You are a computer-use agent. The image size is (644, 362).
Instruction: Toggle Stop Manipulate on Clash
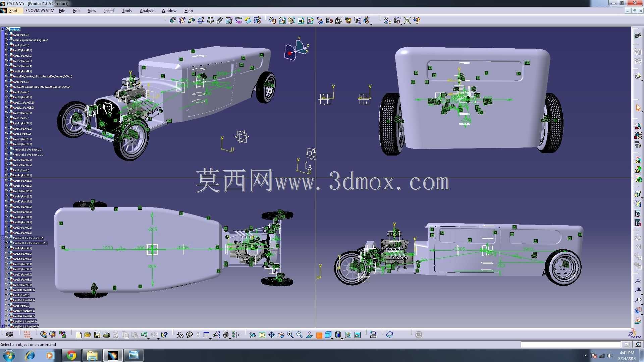click(417, 20)
